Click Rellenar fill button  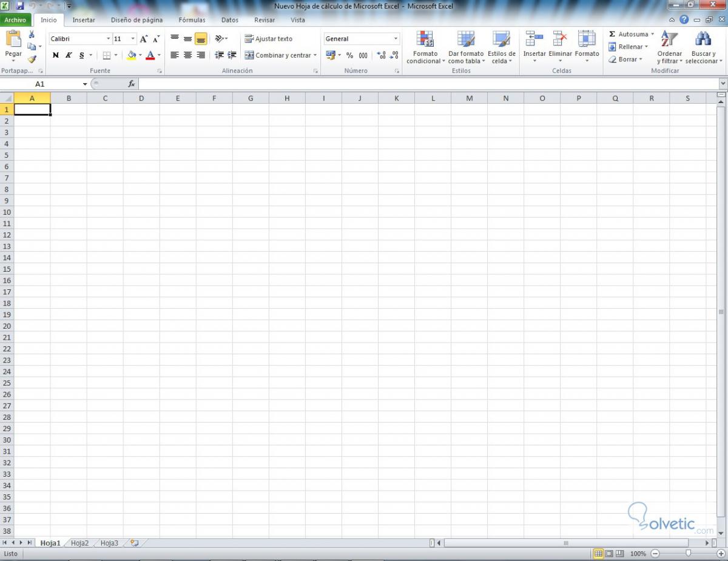[629, 47]
